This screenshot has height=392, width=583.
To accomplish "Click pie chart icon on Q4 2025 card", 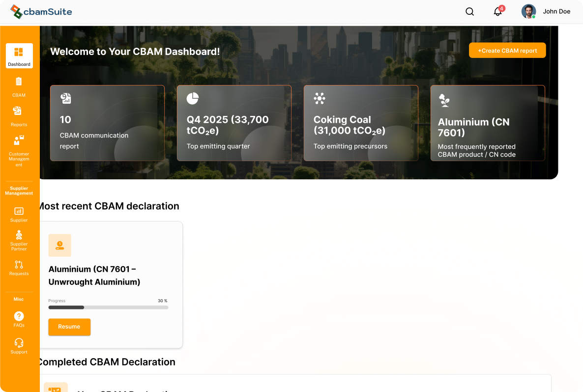I will click(193, 98).
